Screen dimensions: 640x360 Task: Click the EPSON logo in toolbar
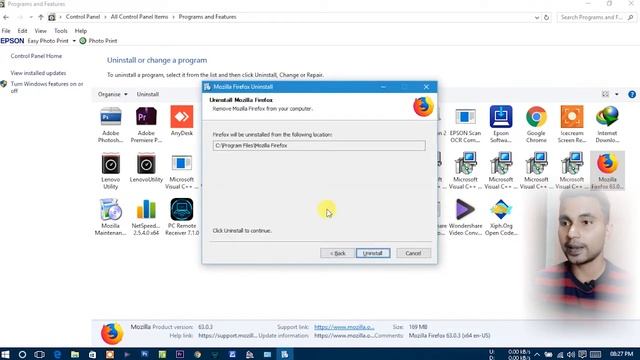[12, 41]
